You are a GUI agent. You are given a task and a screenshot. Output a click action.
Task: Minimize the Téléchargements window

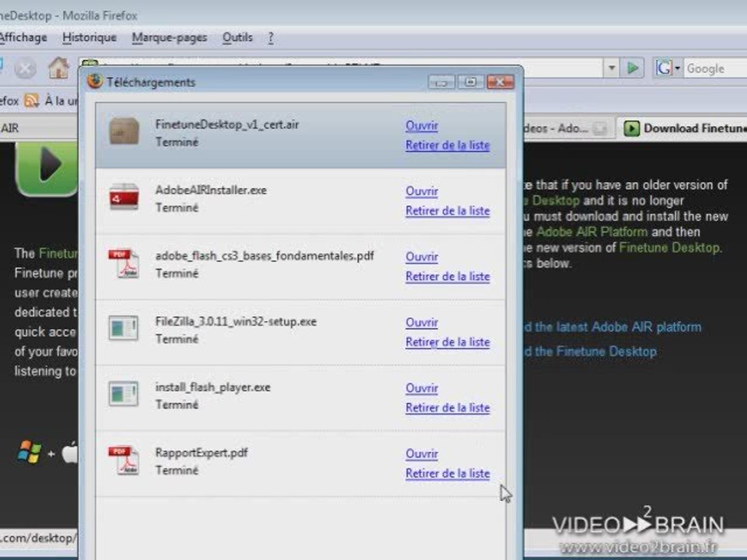(x=441, y=82)
